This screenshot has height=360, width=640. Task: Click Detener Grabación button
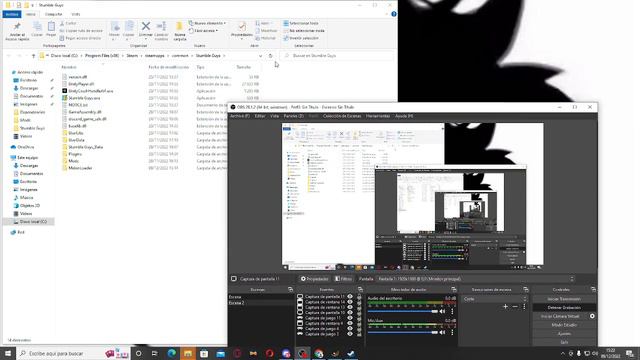(564, 307)
